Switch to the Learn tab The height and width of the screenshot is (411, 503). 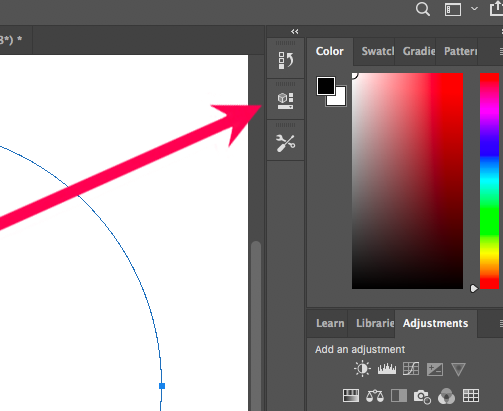coord(330,323)
